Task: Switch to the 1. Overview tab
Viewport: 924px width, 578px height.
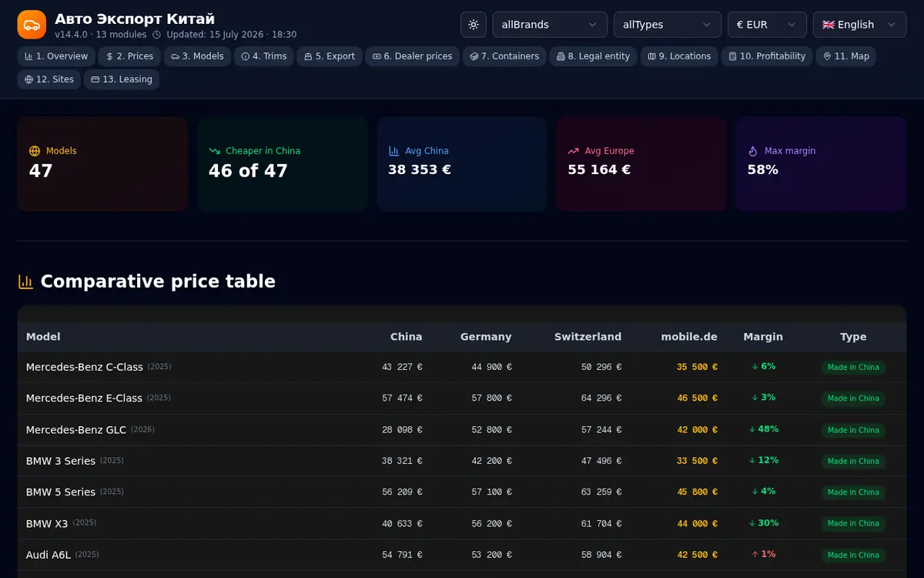Action: point(56,56)
